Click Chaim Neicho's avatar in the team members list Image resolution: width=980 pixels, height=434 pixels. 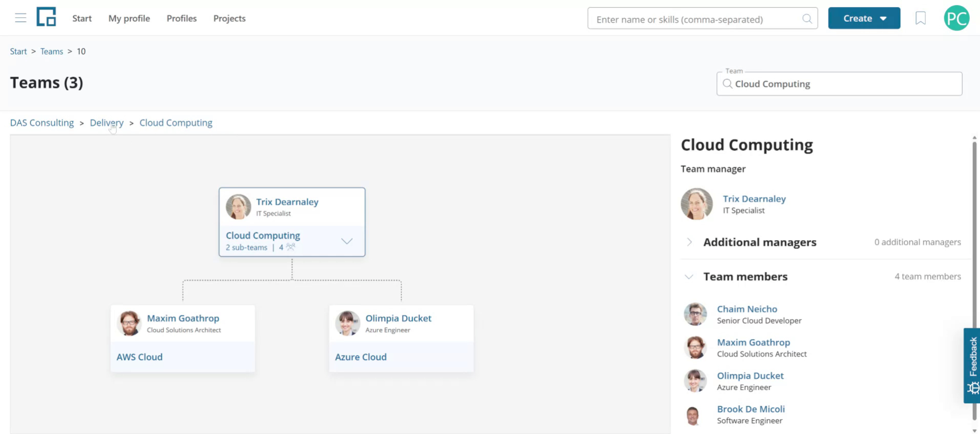coord(695,314)
